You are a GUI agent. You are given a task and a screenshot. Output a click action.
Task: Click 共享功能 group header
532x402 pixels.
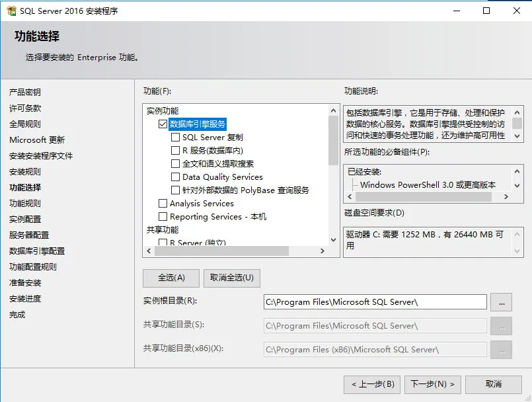[163, 230]
